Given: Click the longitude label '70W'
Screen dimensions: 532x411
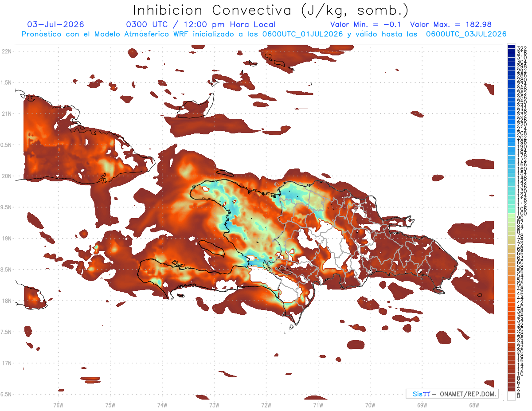Looking at the screenshot, I should click(370, 405).
